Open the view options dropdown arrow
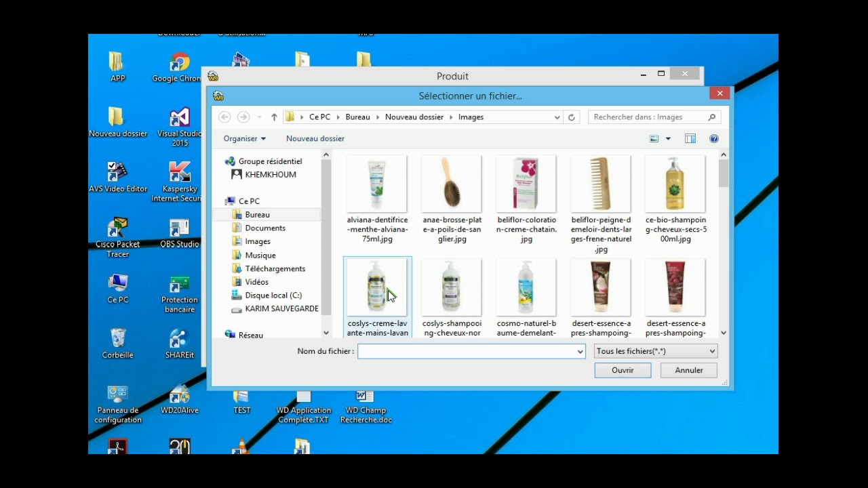This screenshot has width=868, height=488. 668,138
